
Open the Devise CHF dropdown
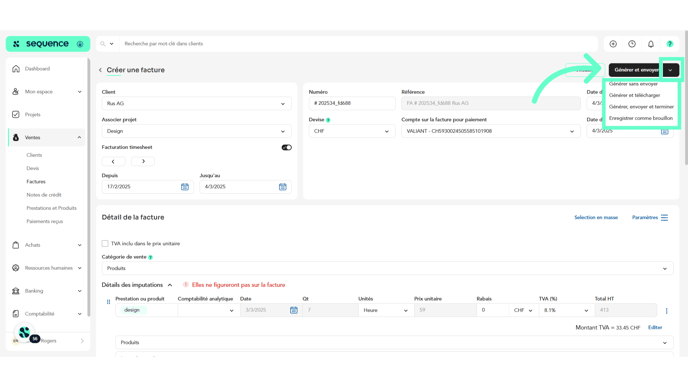point(352,131)
